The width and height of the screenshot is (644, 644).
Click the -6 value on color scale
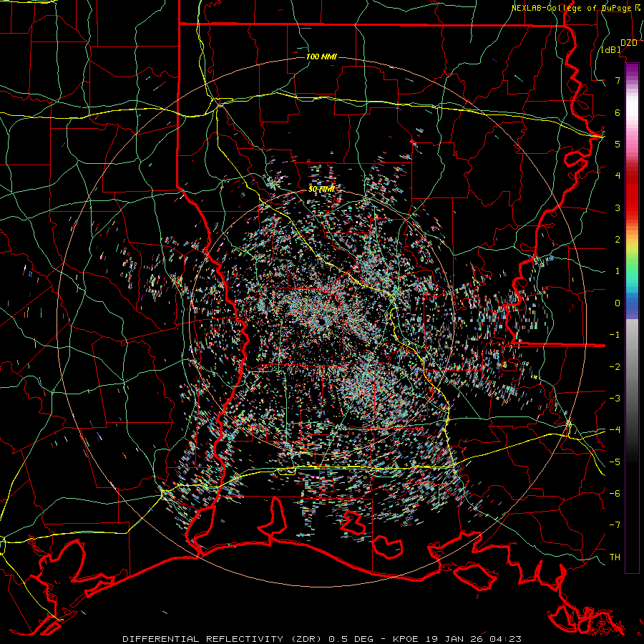615,494
